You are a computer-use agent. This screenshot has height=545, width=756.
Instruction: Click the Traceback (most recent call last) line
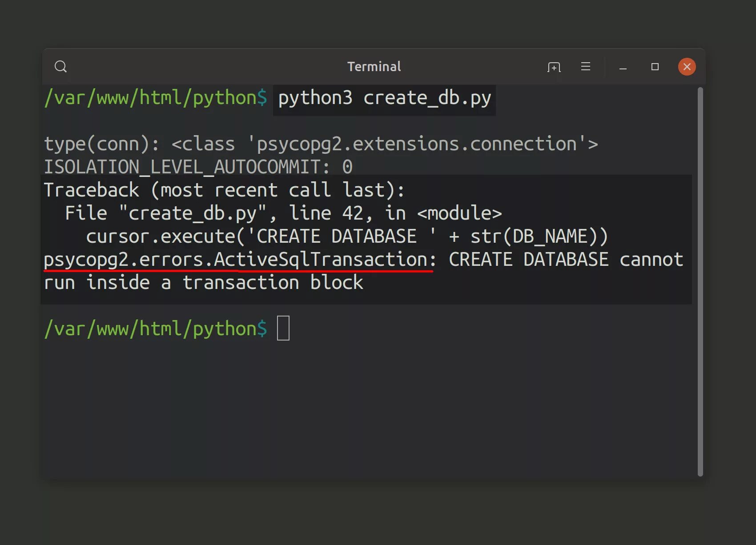[x=224, y=190]
